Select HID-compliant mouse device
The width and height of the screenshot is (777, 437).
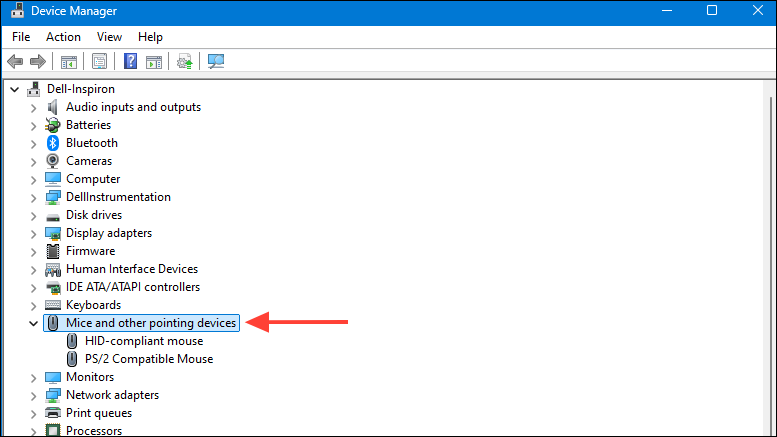click(143, 341)
